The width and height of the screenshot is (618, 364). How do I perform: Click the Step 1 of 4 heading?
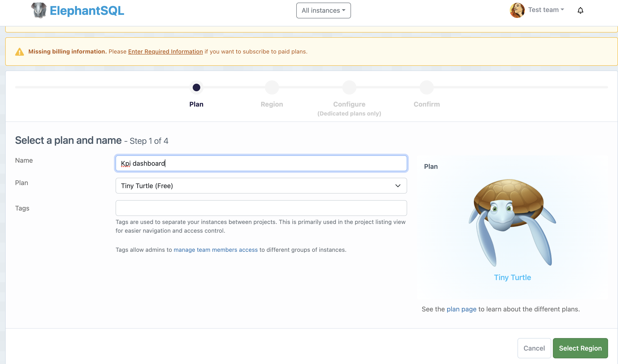[149, 141]
